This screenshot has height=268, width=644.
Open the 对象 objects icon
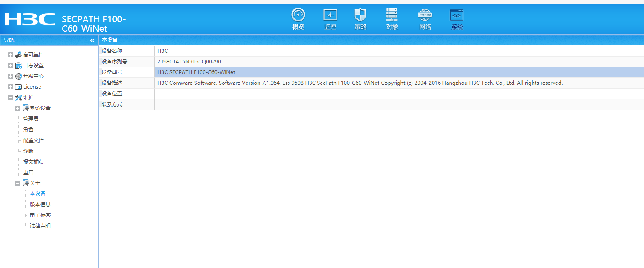click(x=392, y=15)
